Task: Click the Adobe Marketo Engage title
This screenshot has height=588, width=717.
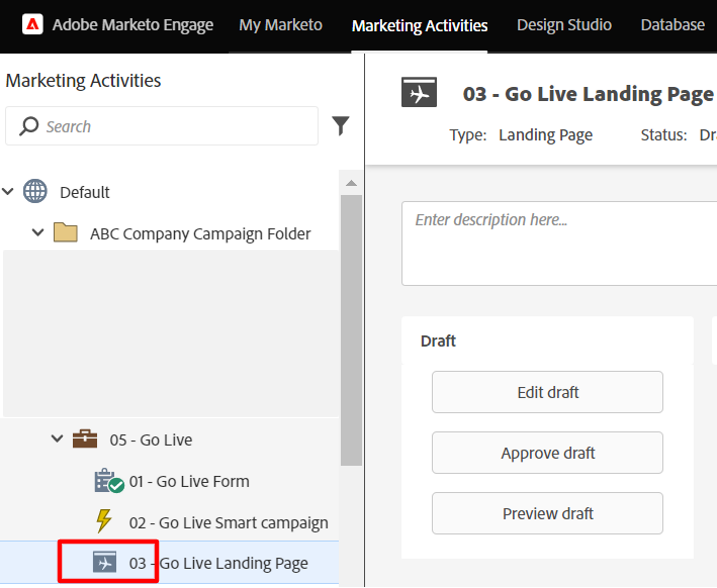Action: (133, 25)
